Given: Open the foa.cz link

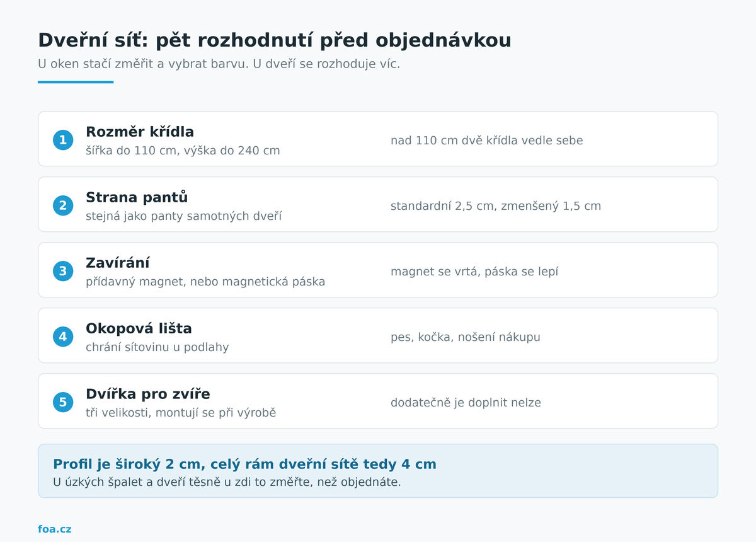Looking at the screenshot, I should pyautogui.click(x=55, y=529).
